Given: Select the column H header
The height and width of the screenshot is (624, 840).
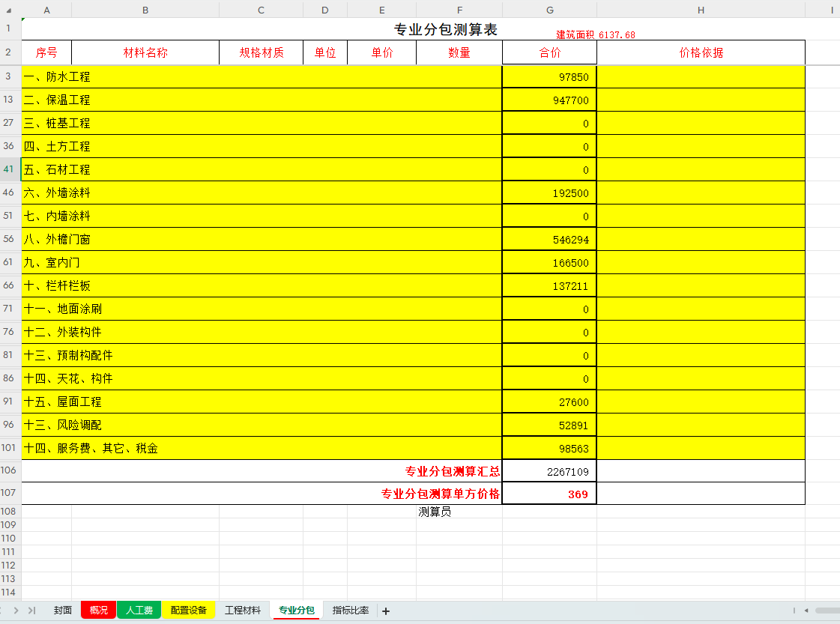Looking at the screenshot, I should (701, 10).
